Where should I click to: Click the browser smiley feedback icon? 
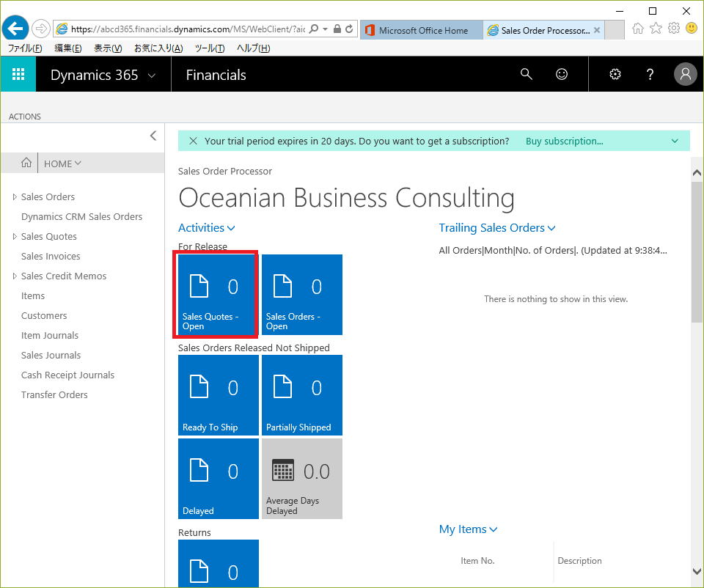click(692, 29)
